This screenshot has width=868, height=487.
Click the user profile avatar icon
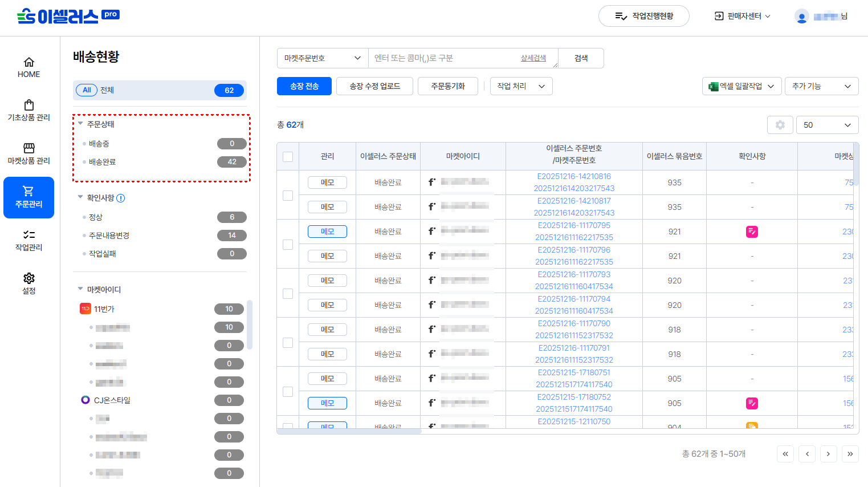(801, 17)
